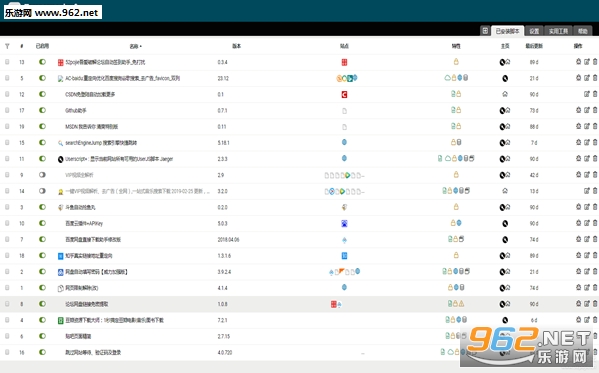Click red C site icon in CSDN row

(x=344, y=94)
